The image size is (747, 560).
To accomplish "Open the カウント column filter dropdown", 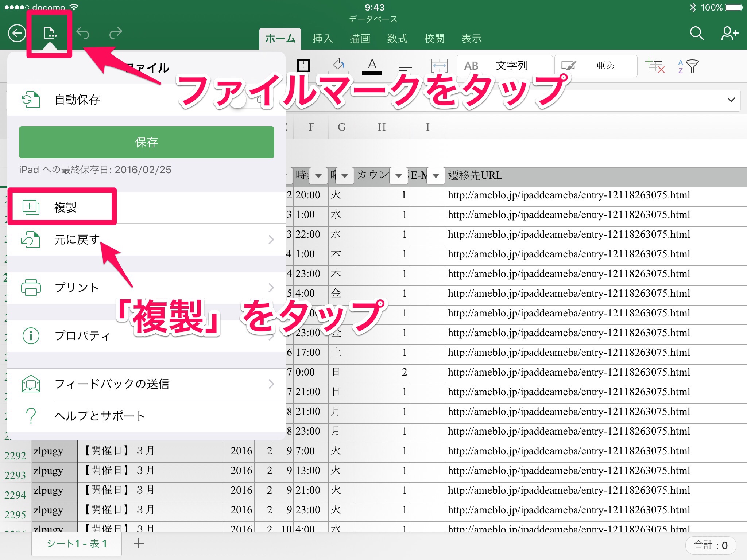I will (398, 176).
